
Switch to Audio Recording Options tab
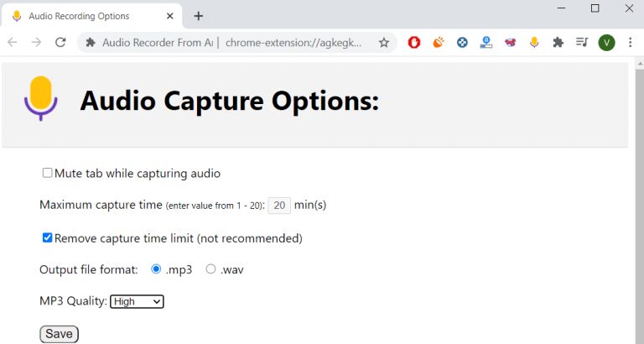pyautogui.click(x=91, y=16)
